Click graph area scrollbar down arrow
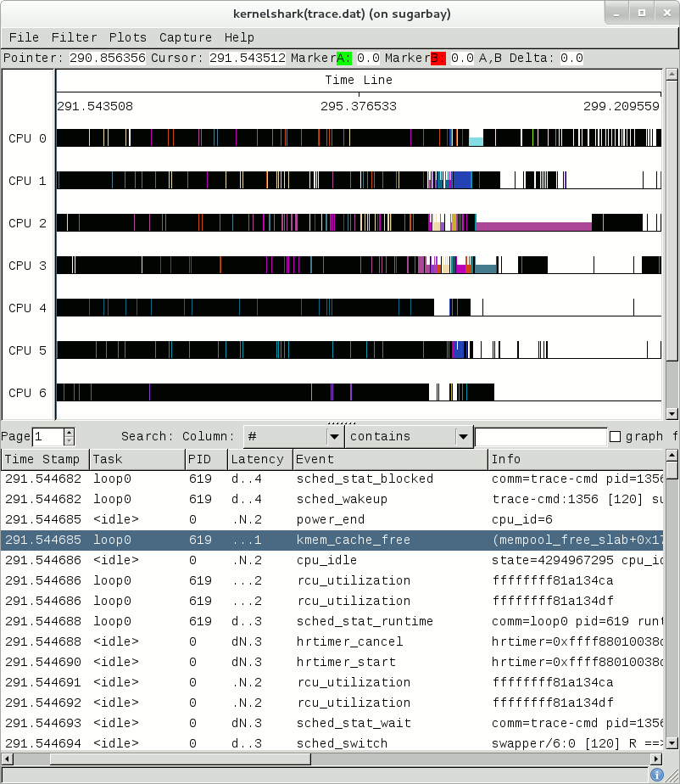 (x=672, y=414)
